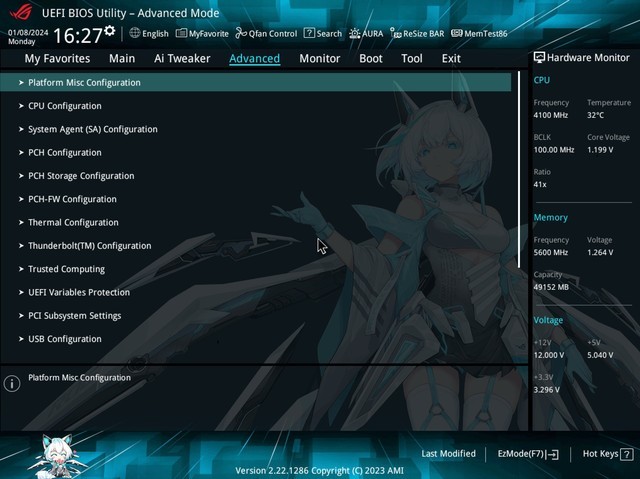Switch to the Ai Tweaker tab
640x479 pixels.
182,58
